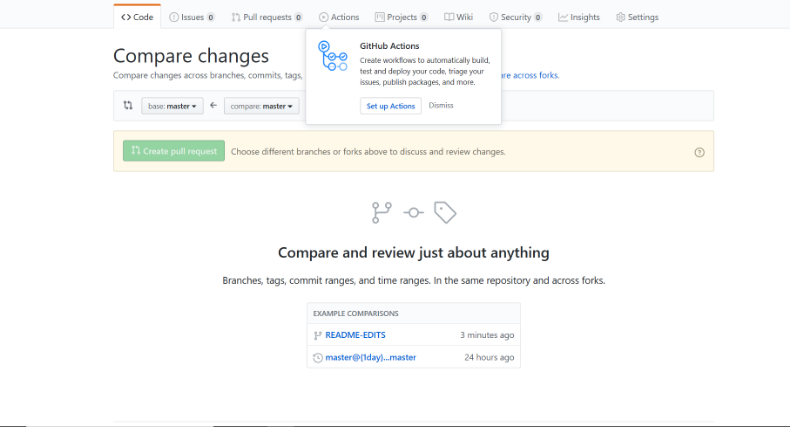Click the Projects count badge

424,17
